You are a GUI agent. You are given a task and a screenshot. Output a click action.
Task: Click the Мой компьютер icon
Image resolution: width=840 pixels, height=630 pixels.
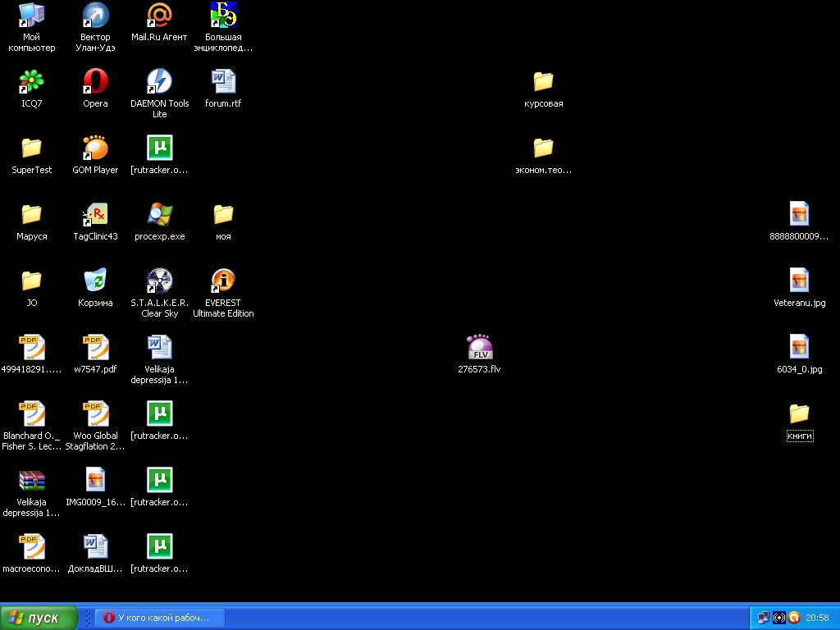pyautogui.click(x=31, y=16)
